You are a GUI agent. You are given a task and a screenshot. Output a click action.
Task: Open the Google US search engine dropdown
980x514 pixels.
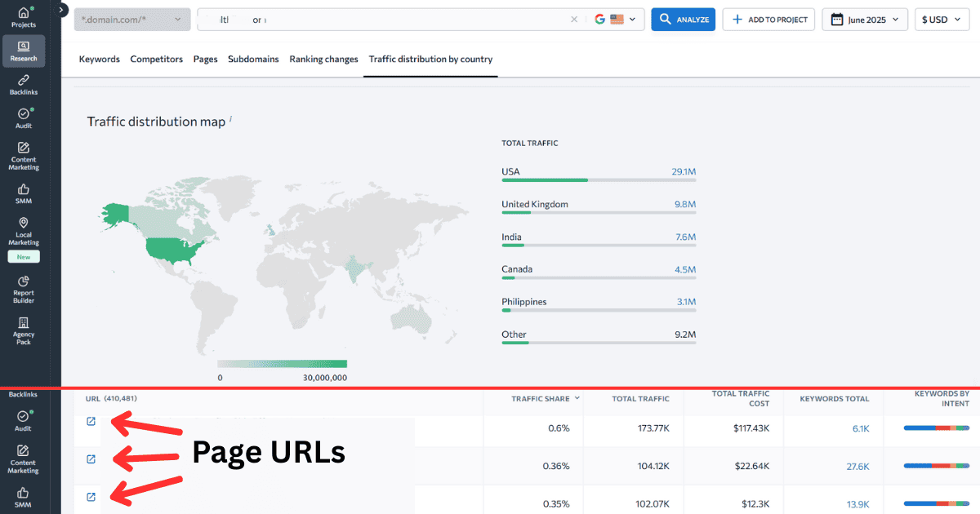coord(617,20)
